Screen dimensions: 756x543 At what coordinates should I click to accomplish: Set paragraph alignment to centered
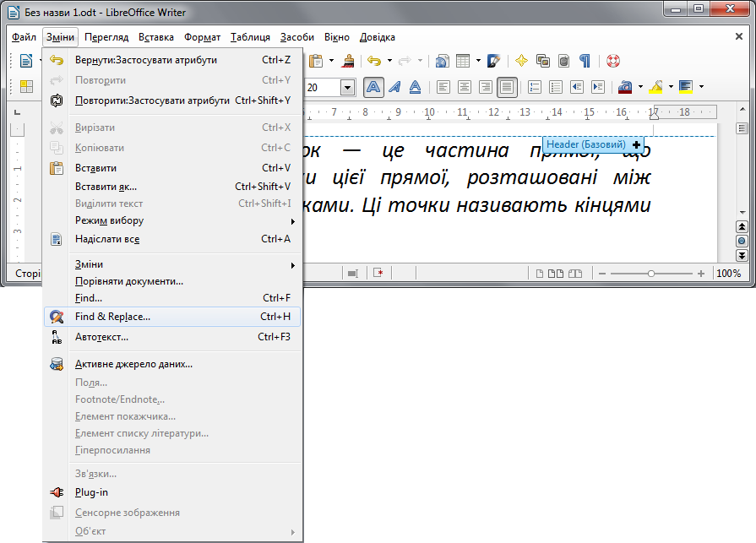click(465, 87)
